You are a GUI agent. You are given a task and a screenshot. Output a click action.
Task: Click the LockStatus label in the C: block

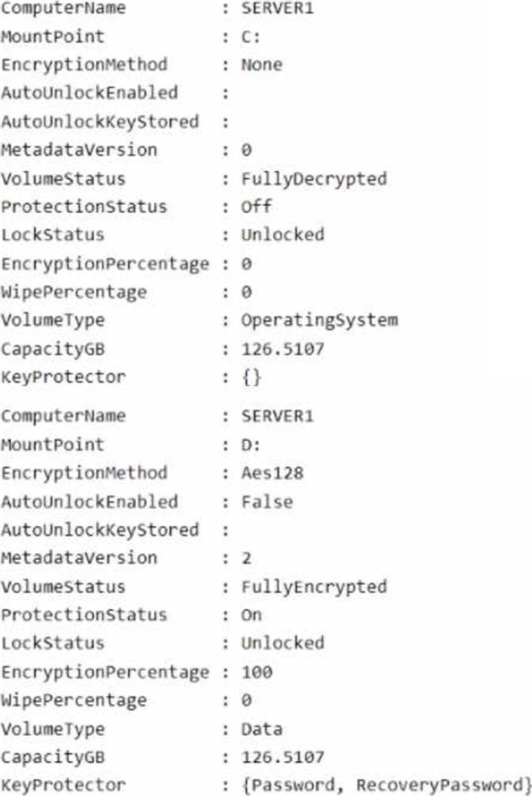(52, 235)
